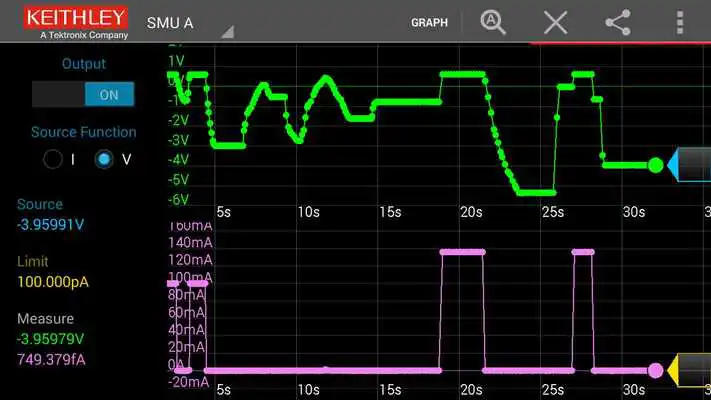The image size is (711, 400).
Task: Edit the Limit value 100.000pA
Action: coord(53,282)
